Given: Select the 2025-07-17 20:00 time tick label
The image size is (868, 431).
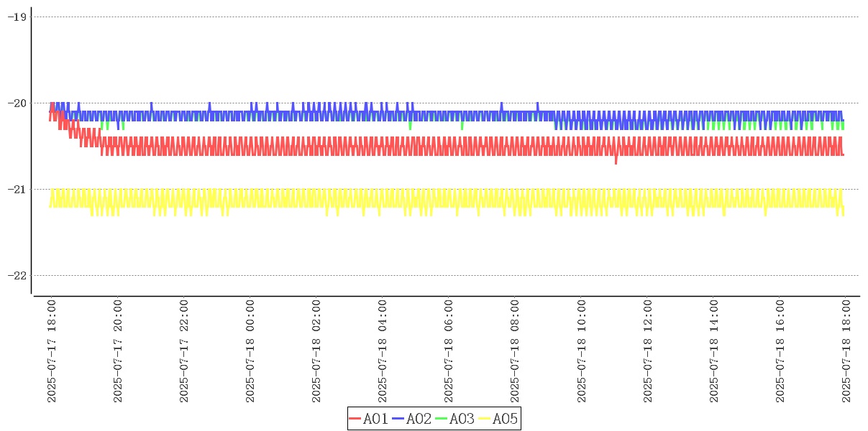Looking at the screenshot, I should pos(118,351).
